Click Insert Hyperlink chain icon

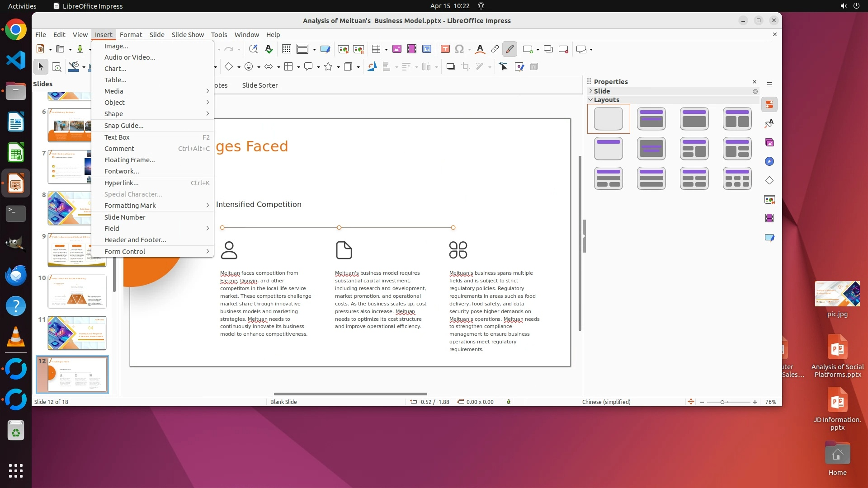tap(495, 49)
